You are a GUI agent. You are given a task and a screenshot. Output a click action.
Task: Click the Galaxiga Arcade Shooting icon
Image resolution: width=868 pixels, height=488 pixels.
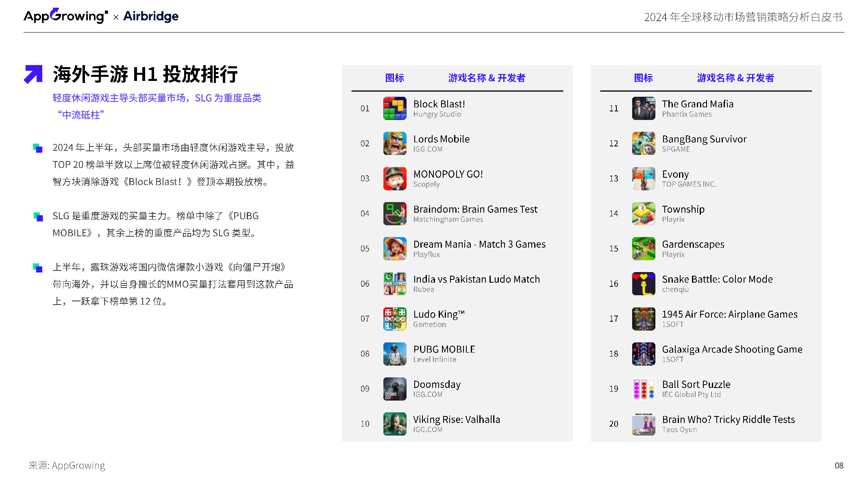click(643, 354)
